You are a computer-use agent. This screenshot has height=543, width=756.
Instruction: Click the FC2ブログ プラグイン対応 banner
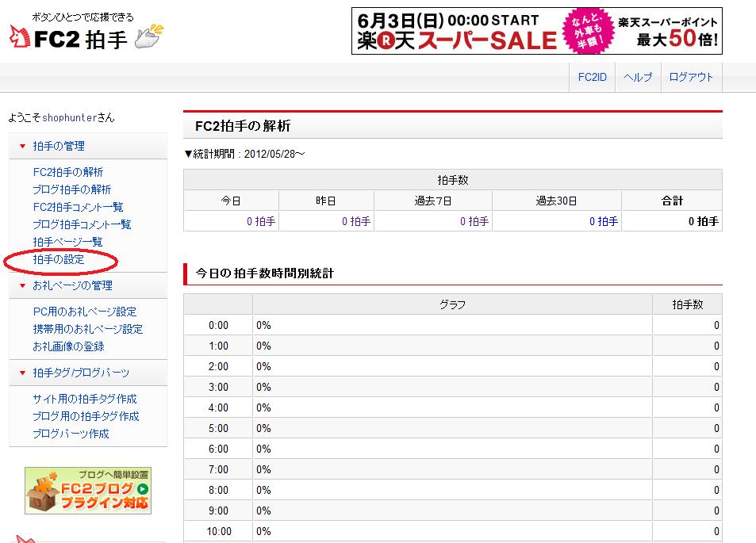click(88, 491)
